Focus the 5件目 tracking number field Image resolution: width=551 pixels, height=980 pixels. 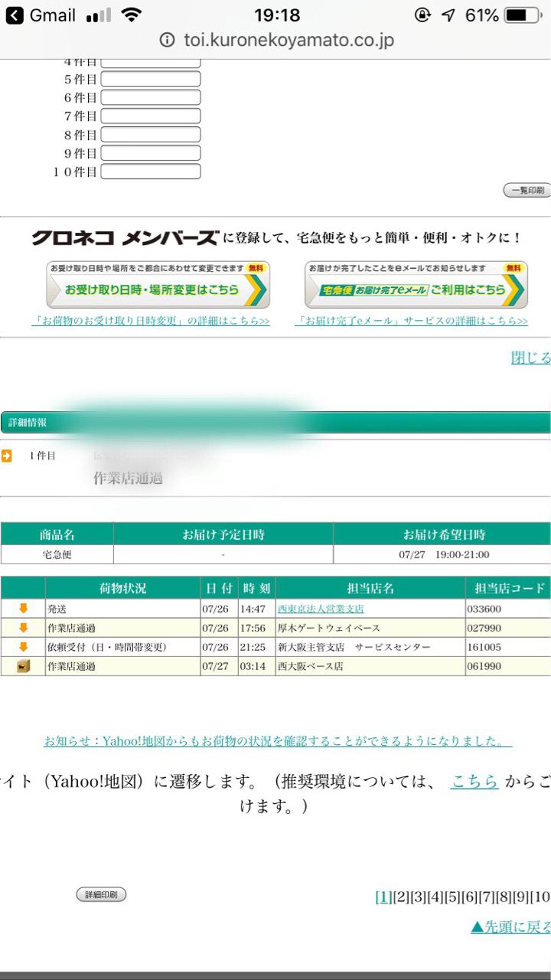151,79
